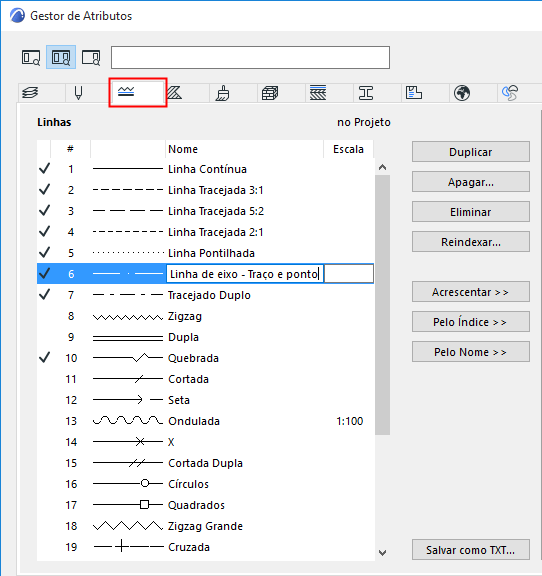Select the Ondulada line row
542x576 pixels.
coord(205,421)
